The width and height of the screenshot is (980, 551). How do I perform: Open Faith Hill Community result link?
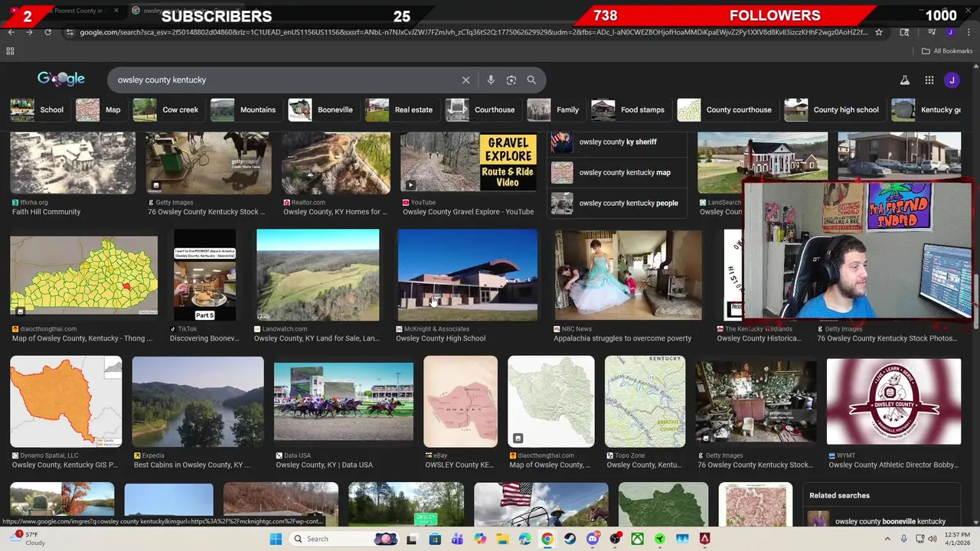46,212
